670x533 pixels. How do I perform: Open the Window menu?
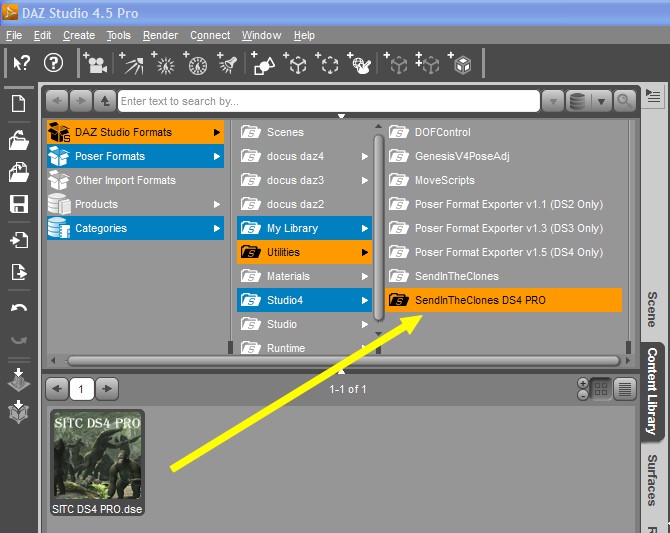point(262,35)
